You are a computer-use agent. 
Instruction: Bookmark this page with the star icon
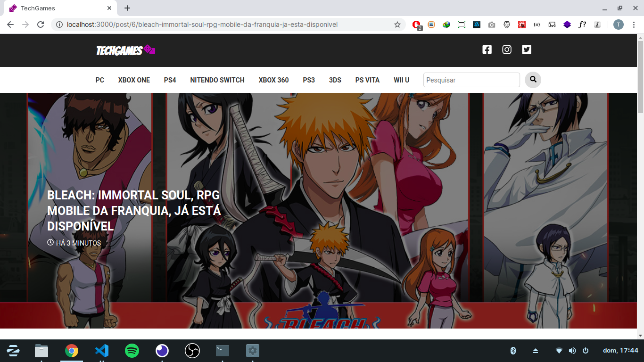(397, 25)
